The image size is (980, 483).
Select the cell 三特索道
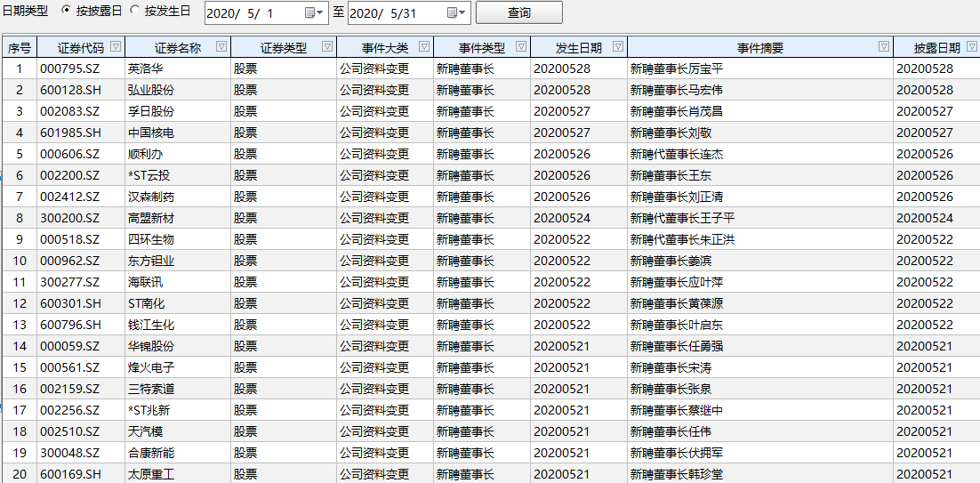point(178,389)
